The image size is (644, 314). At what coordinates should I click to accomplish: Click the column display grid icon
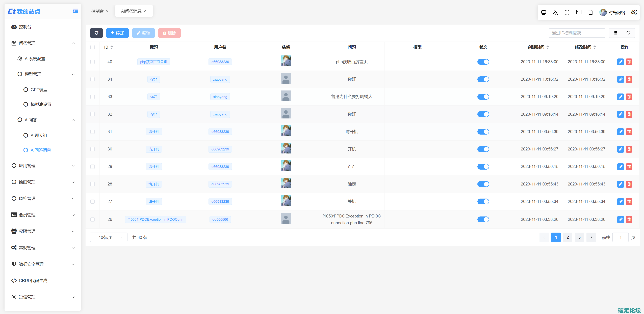pyautogui.click(x=615, y=33)
